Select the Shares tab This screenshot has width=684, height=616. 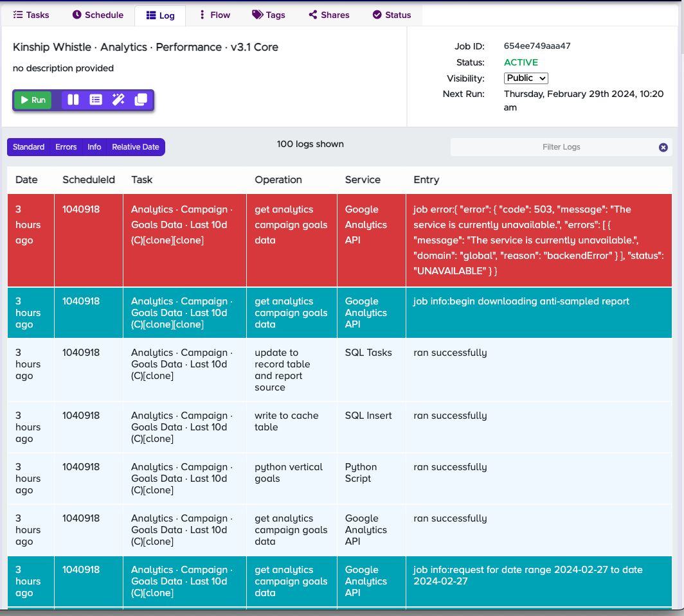(x=329, y=15)
